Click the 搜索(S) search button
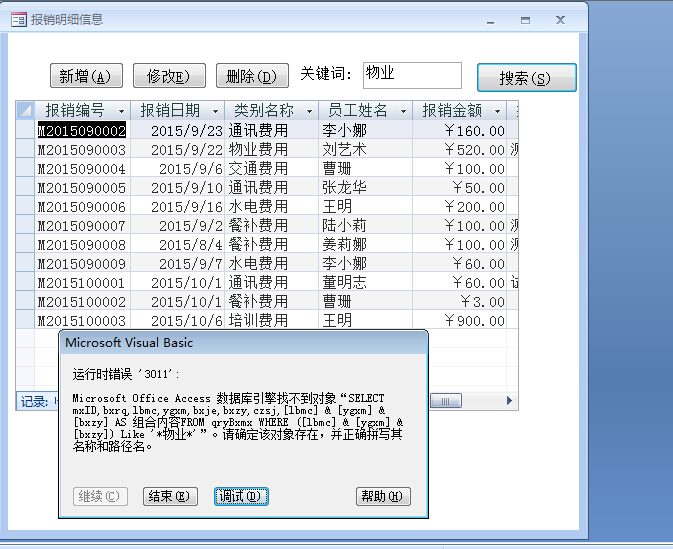Screen dimensions: 673x549 coord(526,78)
